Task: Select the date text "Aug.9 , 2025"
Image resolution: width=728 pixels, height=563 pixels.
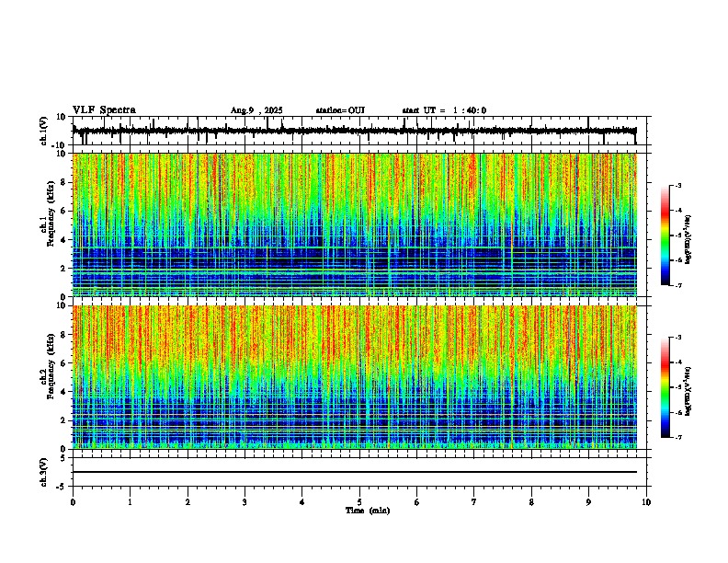Action: tap(256, 110)
